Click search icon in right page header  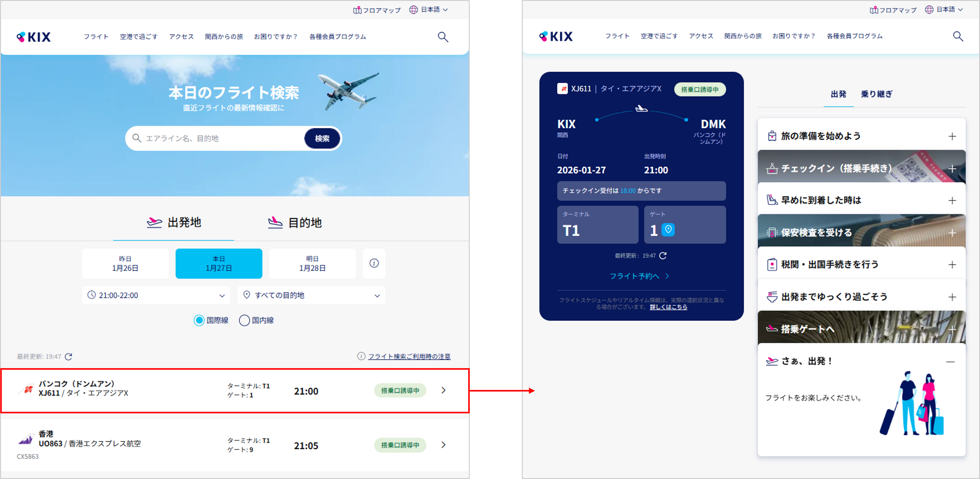point(958,36)
